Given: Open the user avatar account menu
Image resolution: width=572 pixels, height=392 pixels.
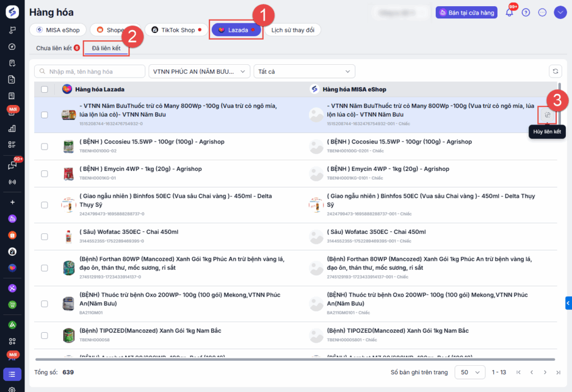Looking at the screenshot, I should [560, 13].
